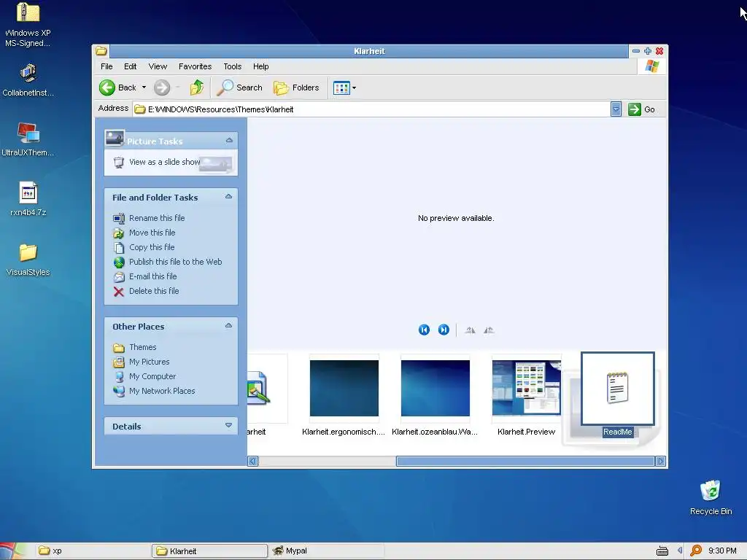Go up one folder level

[x=197, y=87]
